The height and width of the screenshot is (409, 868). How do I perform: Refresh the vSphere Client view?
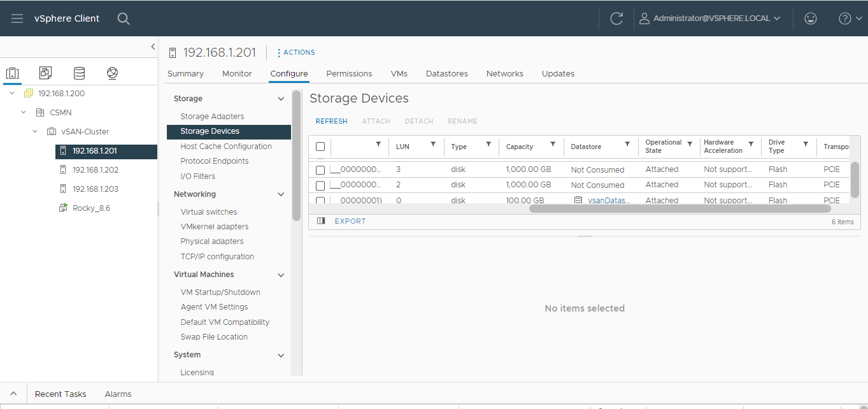pos(616,18)
